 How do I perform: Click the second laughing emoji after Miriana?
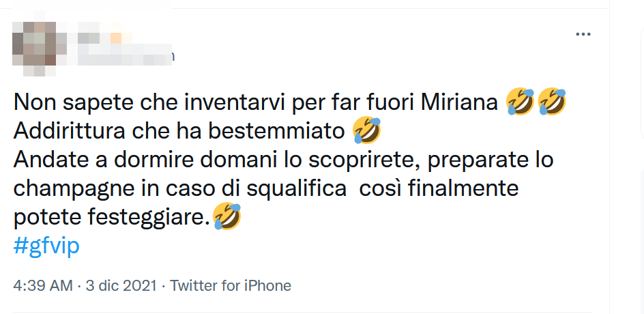point(552,102)
